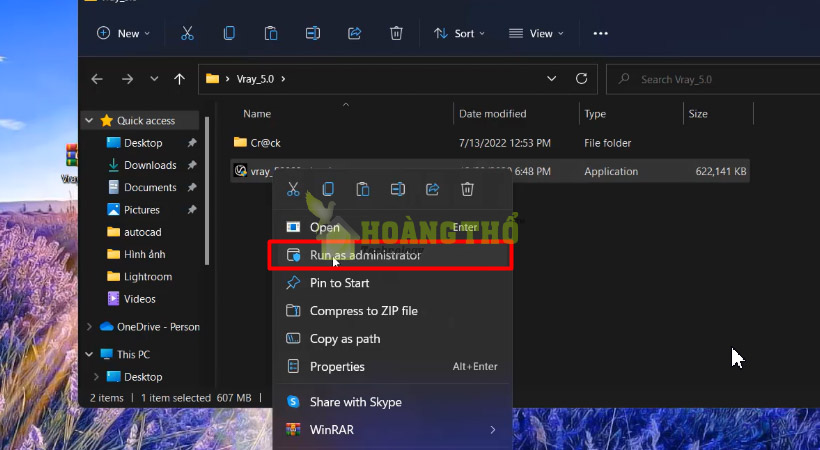This screenshot has width=820, height=450.
Task: Click the navigation pane vertical scrollbar
Action: click(207, 191)
